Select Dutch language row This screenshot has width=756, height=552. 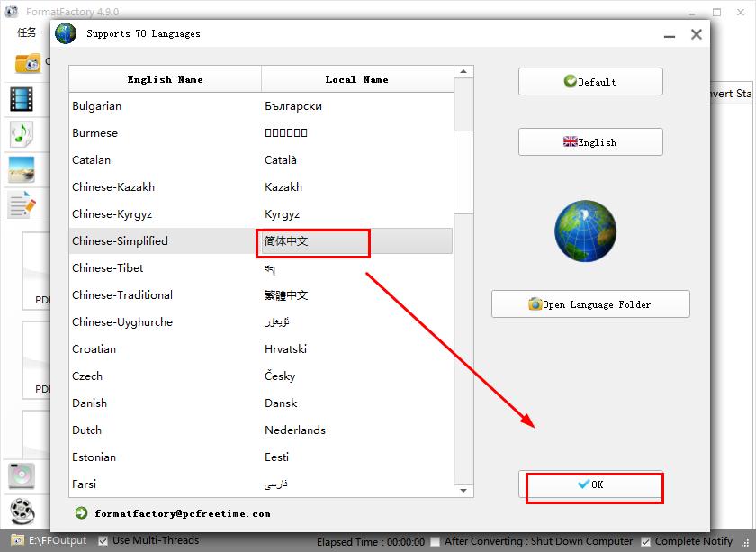pos(261,430)
